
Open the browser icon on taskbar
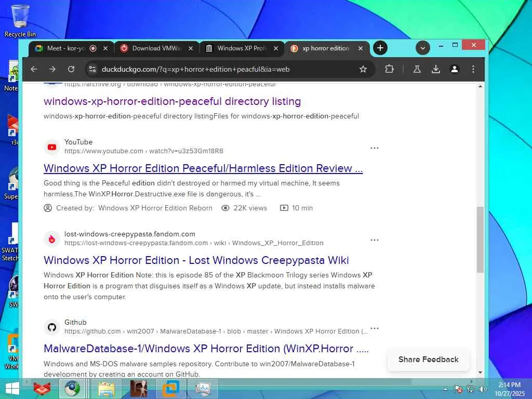pos(72,389)
